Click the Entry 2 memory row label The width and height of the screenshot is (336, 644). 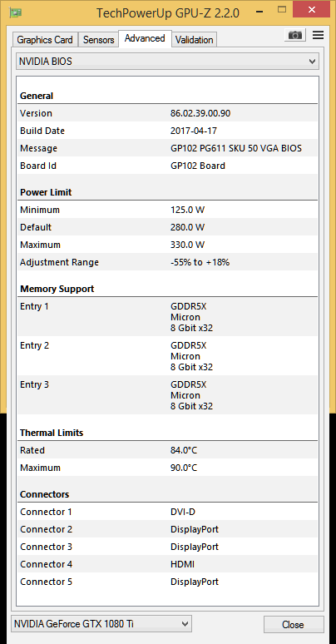pos(34,345)
